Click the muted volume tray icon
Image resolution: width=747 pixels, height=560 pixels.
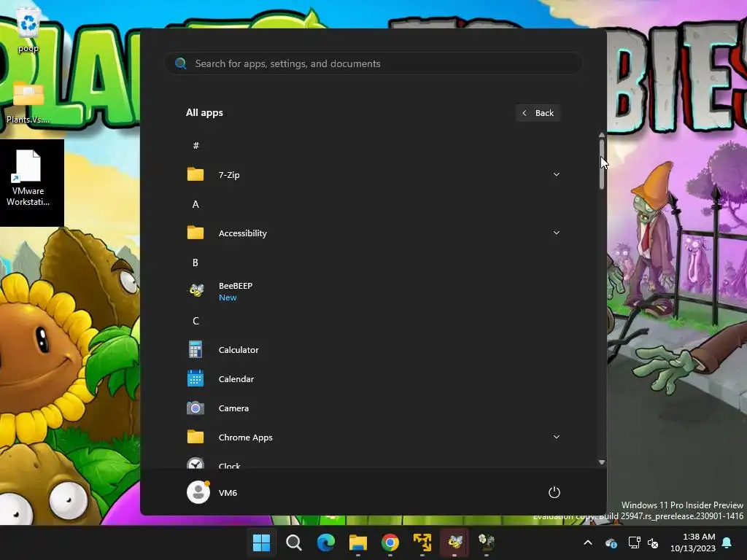click(x=653, y=542)
